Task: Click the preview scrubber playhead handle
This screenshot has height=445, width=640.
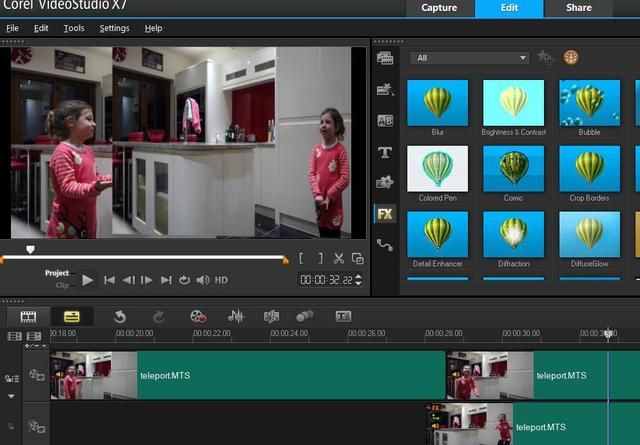Action: coord(30,249)
